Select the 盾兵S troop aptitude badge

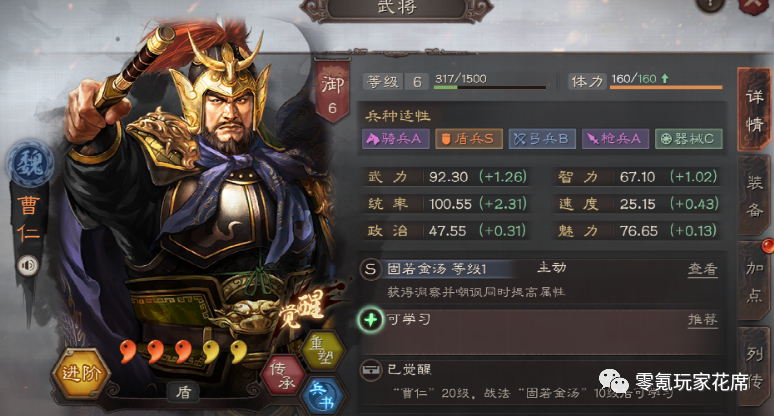[468, 139]
